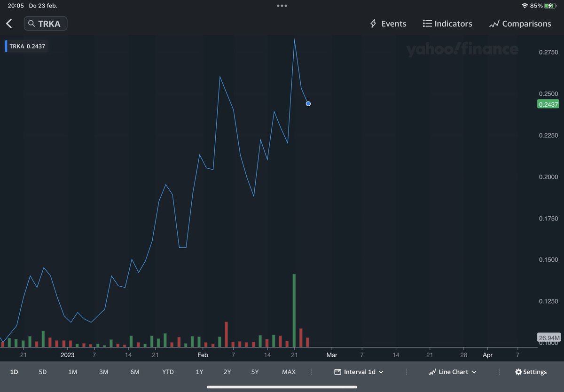Tap the list icon beside Indicators
The image size is (564, 392).
427,24
